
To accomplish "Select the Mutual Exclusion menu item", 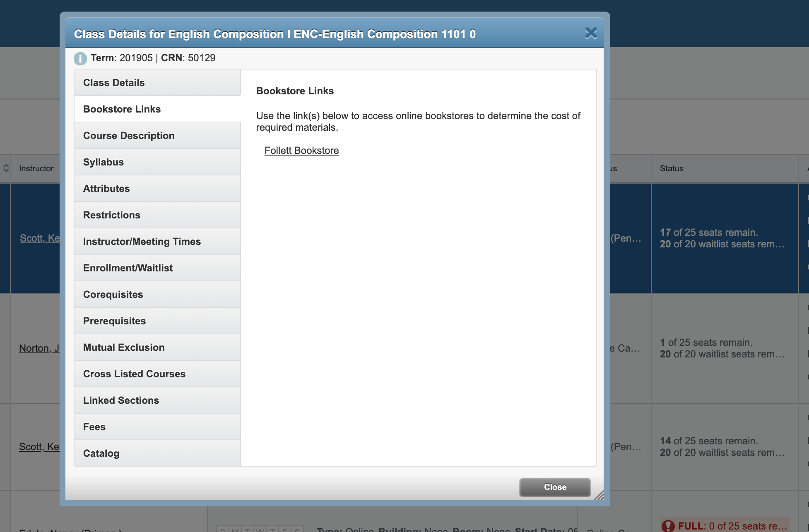I will 123,347.
